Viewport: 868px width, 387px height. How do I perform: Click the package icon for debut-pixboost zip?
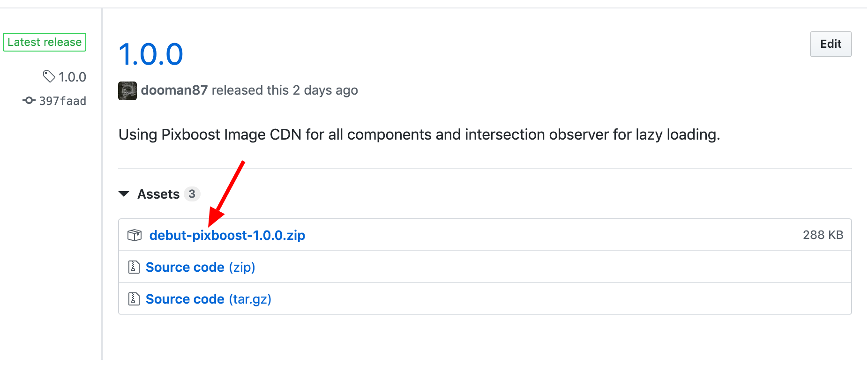click(135, 235)
